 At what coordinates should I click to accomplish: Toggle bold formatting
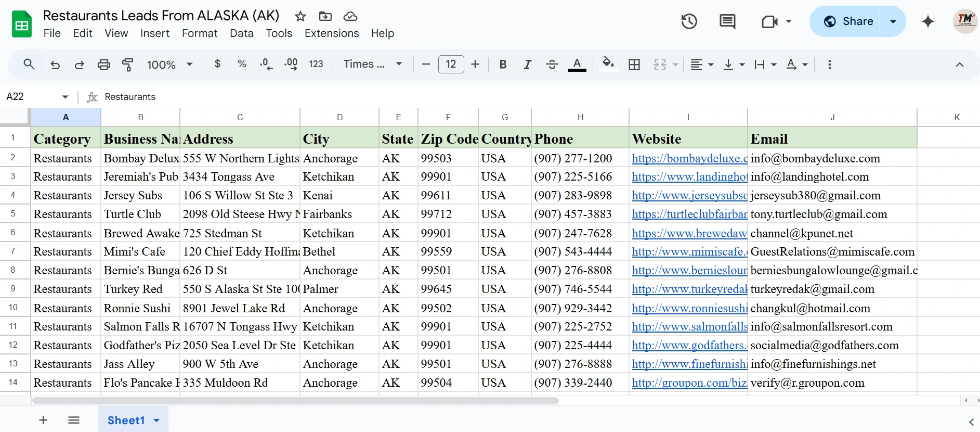click(x=503, y=65)
